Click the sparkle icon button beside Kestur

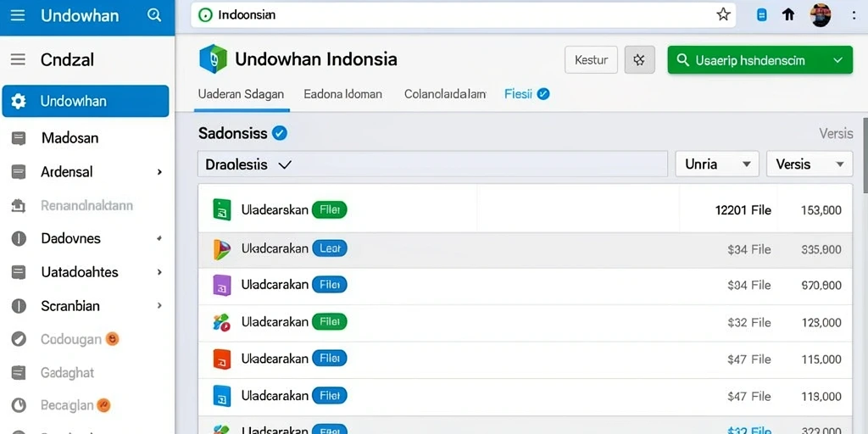coord(639,60)
